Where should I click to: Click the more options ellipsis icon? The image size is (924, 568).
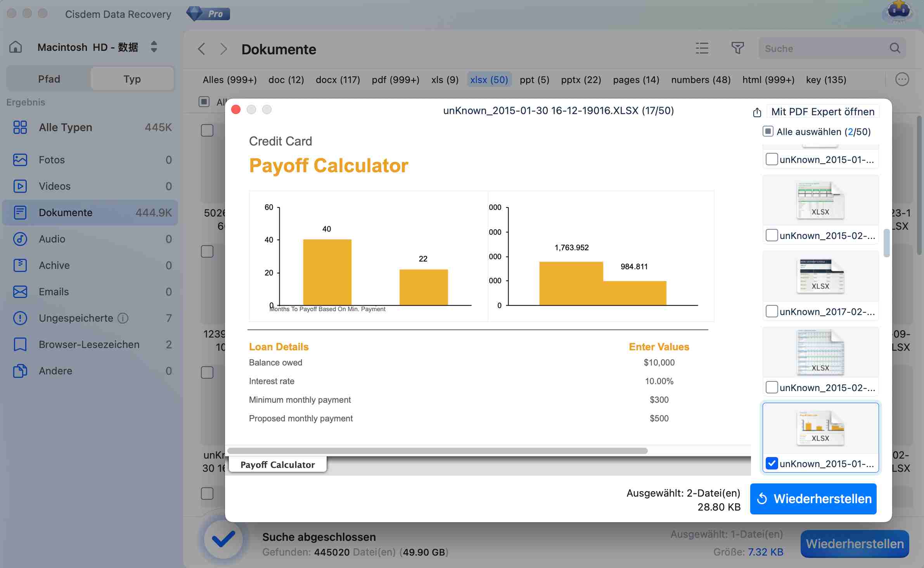902,80
